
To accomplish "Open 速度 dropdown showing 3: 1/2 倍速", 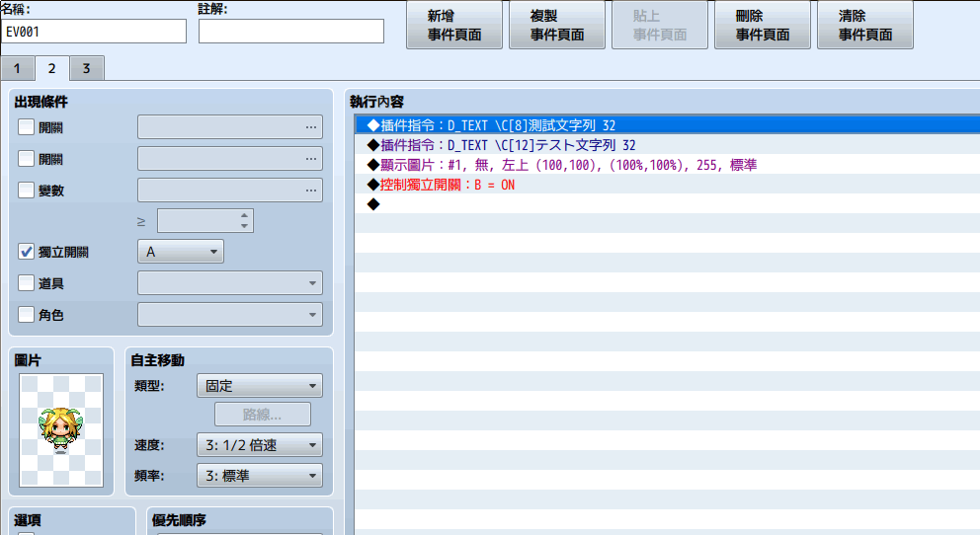I will tap(260, 445).
